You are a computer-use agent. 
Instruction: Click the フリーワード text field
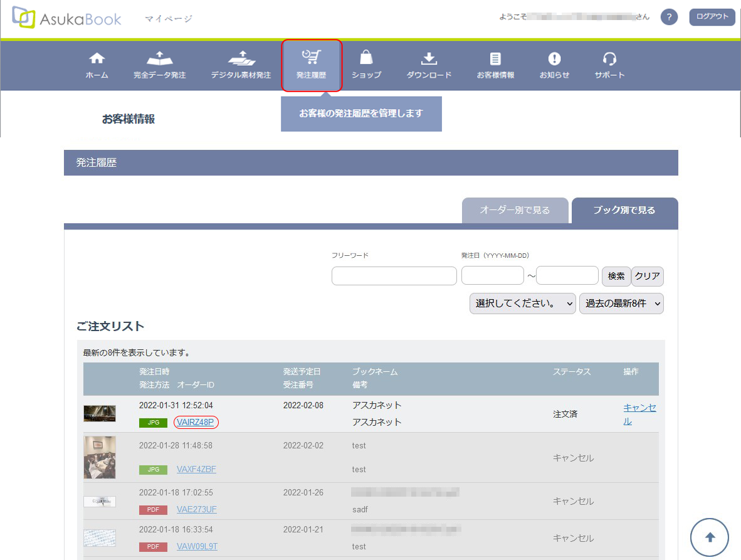394,276
